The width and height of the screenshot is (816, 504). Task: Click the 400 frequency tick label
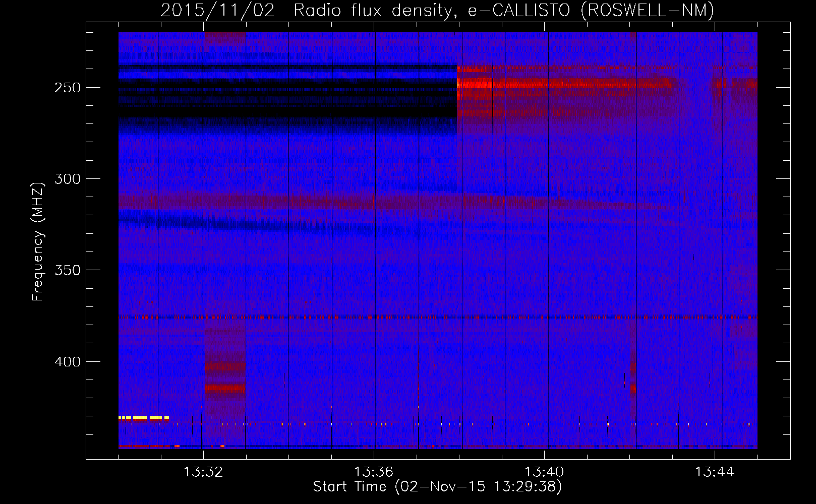click(68, 362)
